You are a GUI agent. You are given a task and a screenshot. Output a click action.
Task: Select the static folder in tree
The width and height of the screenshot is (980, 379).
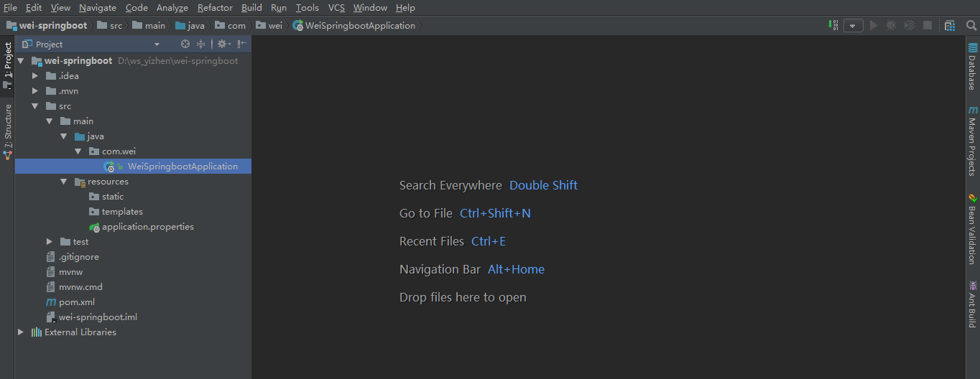pyautogui.click(x=113, y=197)
